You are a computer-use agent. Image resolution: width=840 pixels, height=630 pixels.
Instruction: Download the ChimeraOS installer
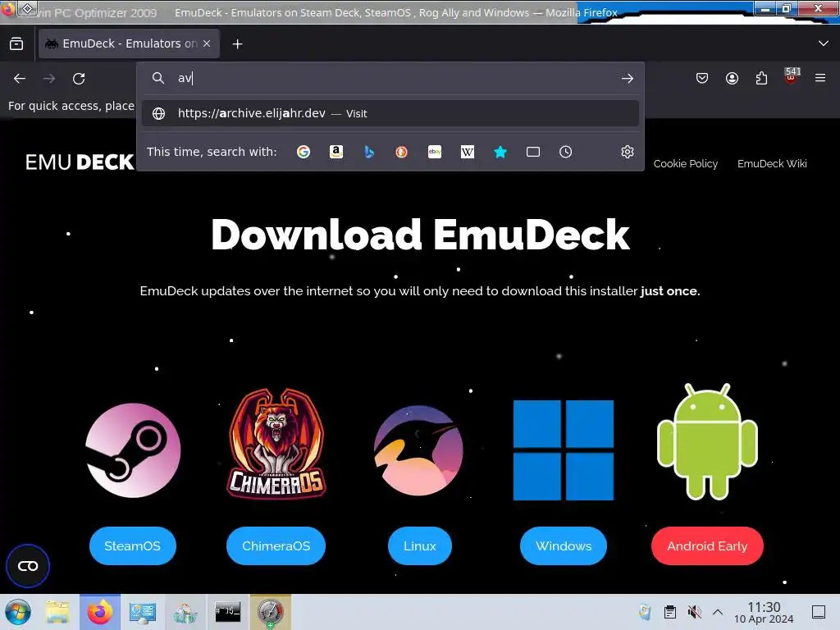[276, 546]
